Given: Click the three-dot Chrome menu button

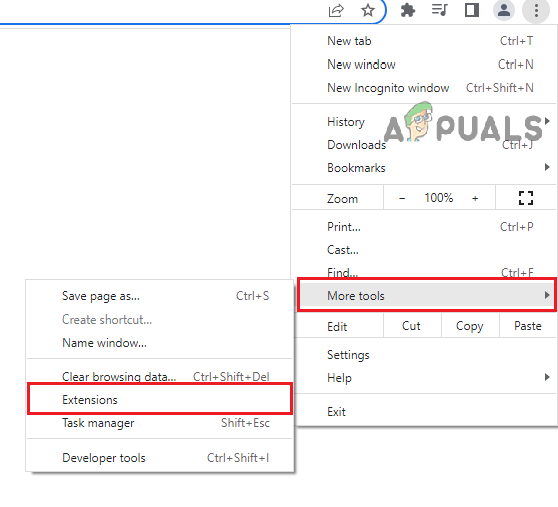Looking at the screenshot, I should tap(536, 10).
